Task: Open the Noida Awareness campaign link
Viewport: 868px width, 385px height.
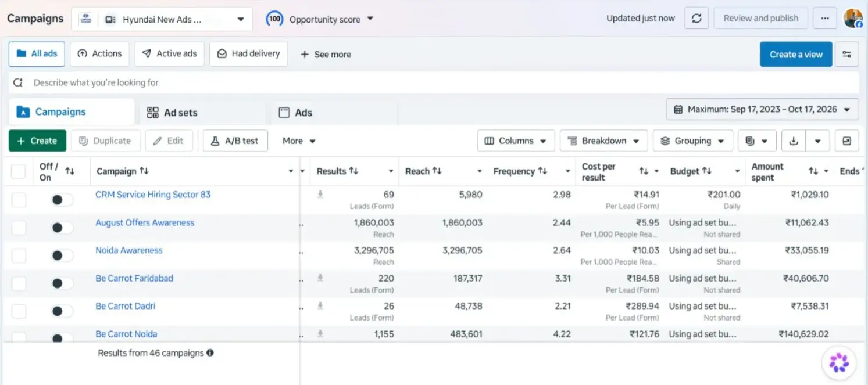Action: pyautogui.click(x=129, y=250)
